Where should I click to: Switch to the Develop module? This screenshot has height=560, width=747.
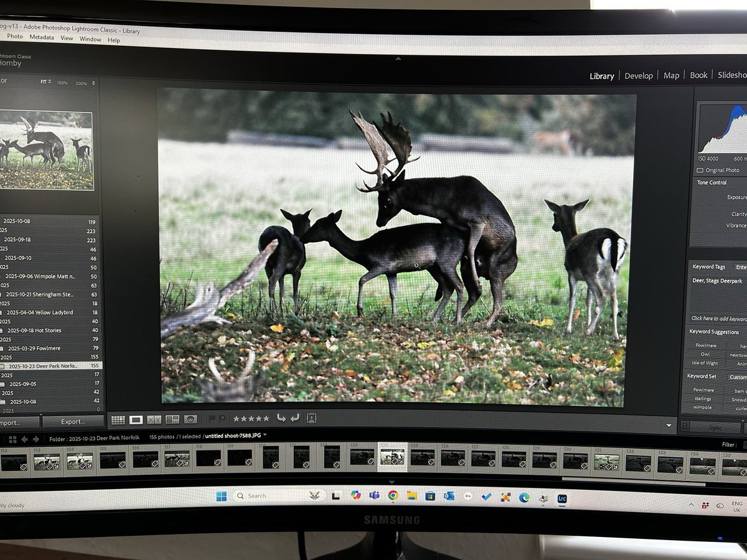coord(639,75)
